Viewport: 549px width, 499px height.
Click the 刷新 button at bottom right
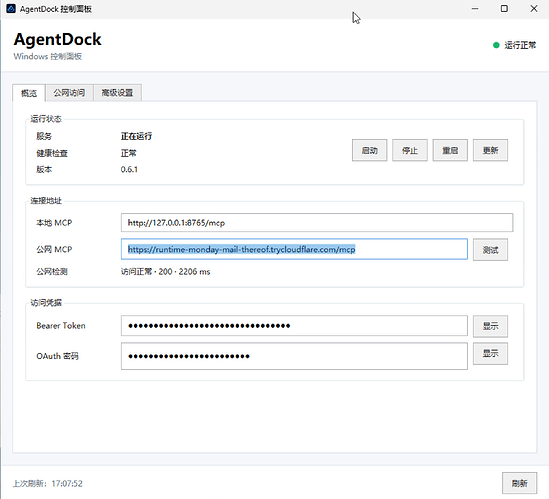[519, 483]
